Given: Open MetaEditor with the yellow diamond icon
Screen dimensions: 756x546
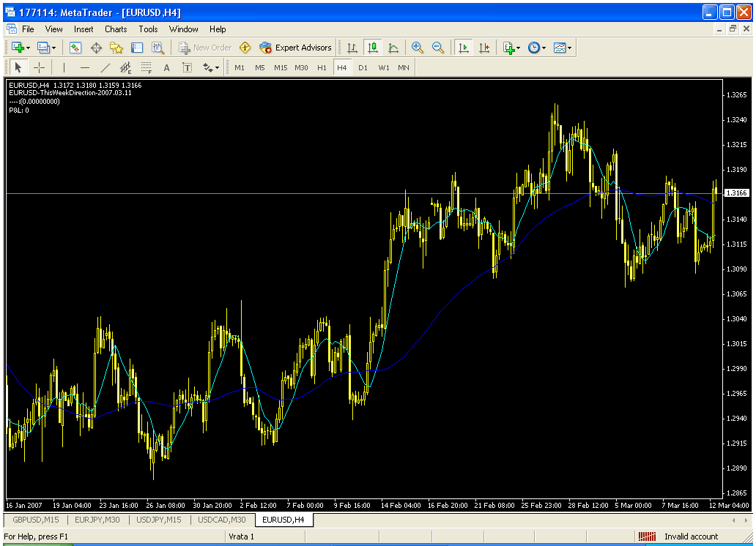Looking at the screenshot, I should tap(245, 48).
